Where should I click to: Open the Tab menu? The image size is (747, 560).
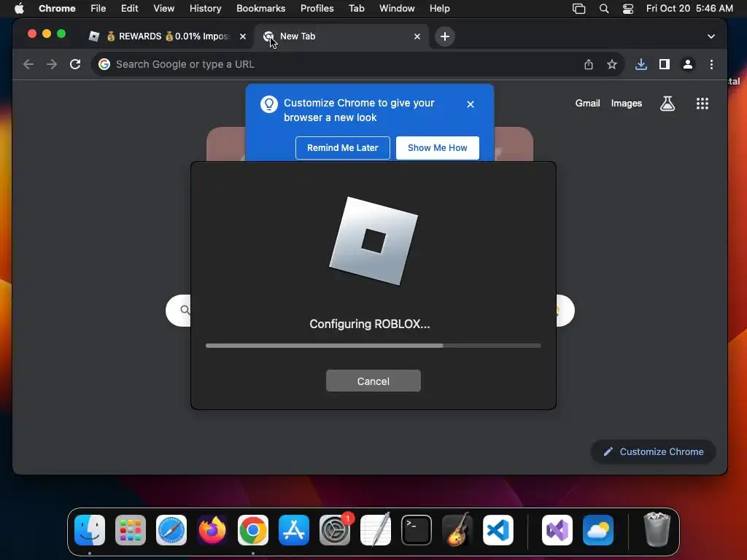click(x=356, y=8)
